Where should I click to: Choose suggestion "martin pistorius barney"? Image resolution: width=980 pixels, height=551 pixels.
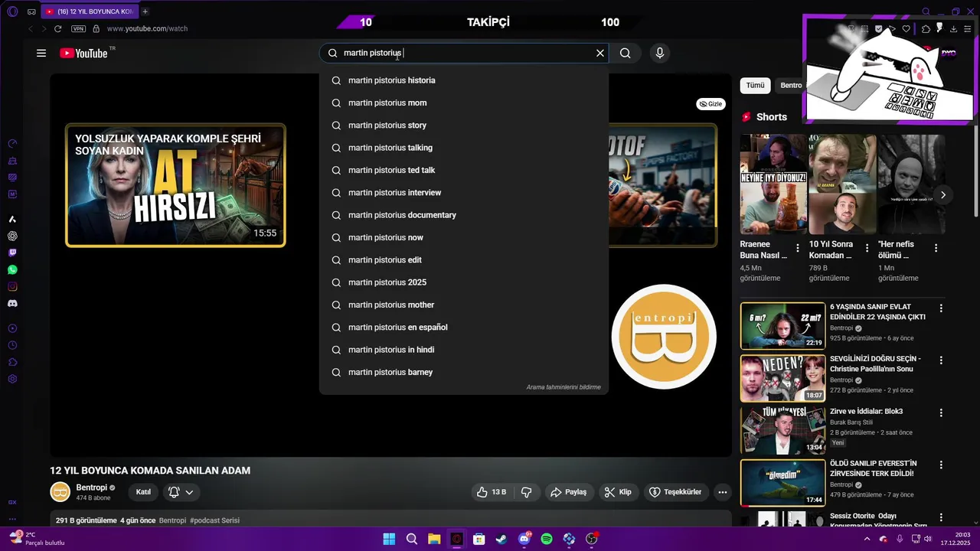pos(464,372)
